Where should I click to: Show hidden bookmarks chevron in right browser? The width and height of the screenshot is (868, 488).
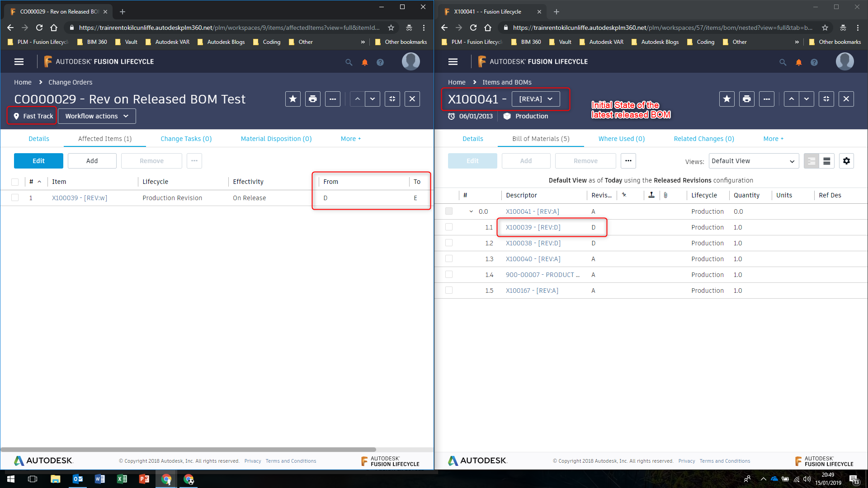pos(797,42)
